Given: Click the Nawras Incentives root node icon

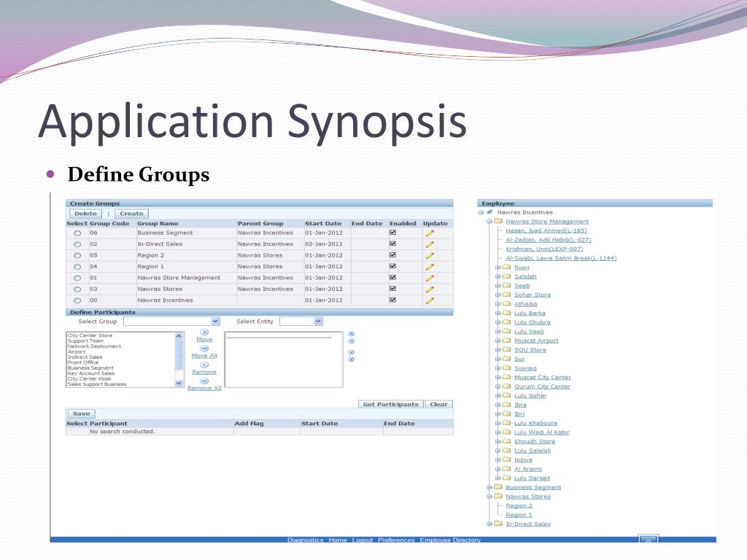Looking at the screenshot, I should pos(489,212).
